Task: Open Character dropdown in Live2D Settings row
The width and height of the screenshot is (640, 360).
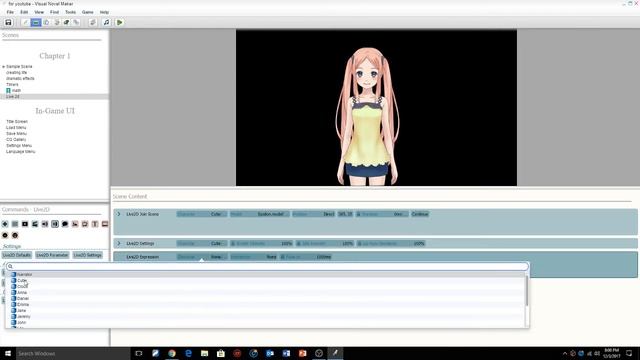Action: 202,243
